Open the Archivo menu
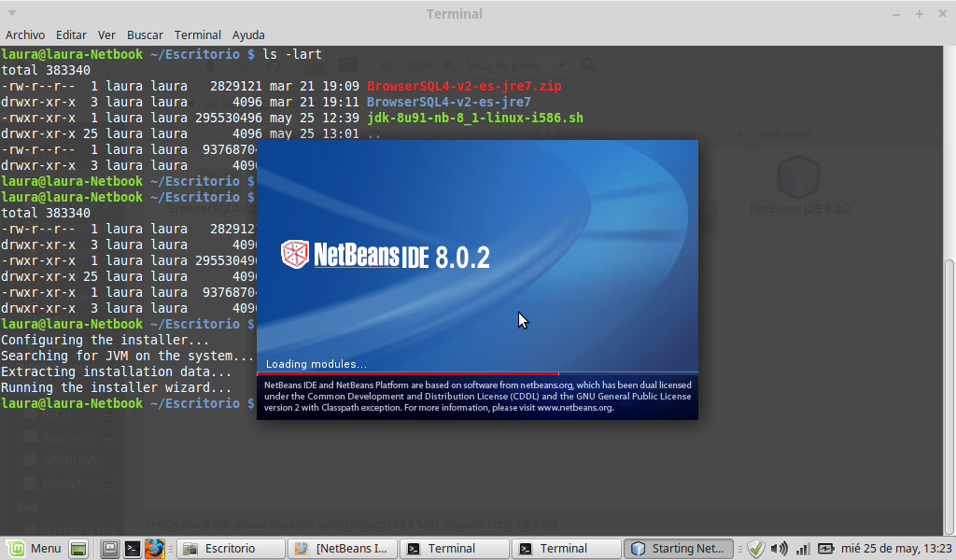 [x=25, y=35]
